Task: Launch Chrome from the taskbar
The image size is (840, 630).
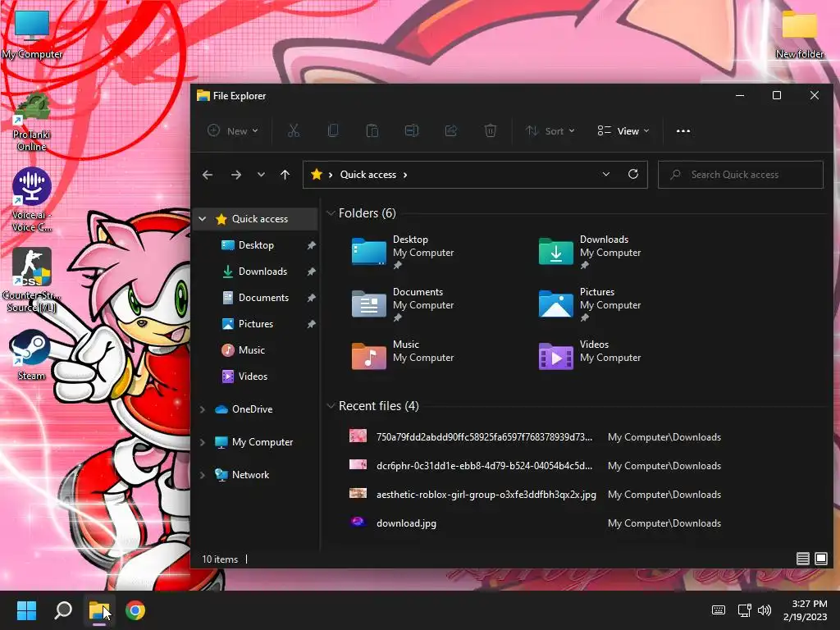Action: click(135, 610)
